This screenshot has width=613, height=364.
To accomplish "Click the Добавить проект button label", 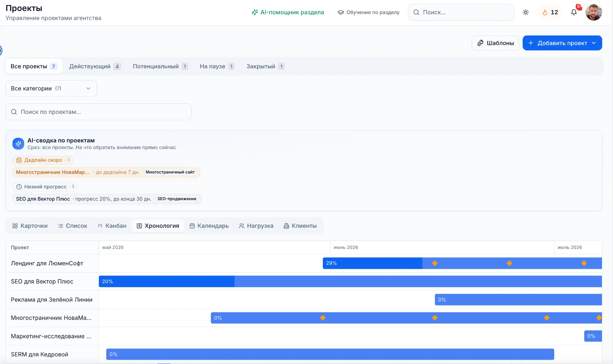I will tap(562, 43).
